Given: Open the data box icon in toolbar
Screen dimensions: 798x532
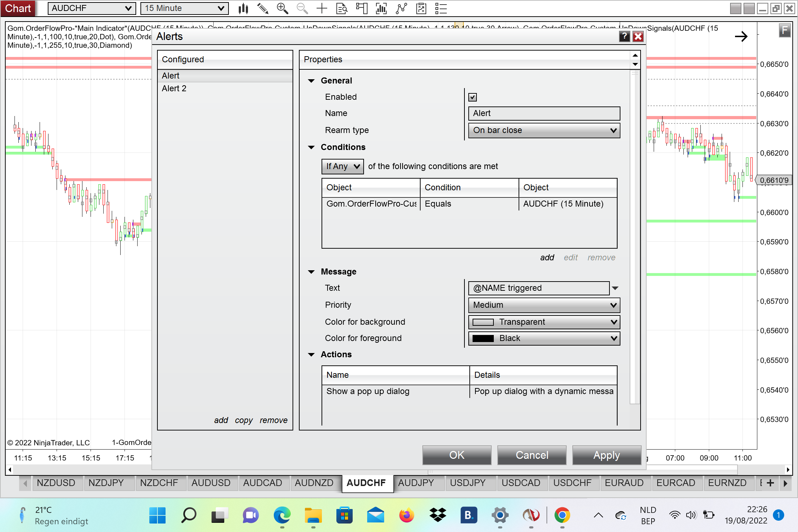Looking at the screenshot, I should click(342, 8).
